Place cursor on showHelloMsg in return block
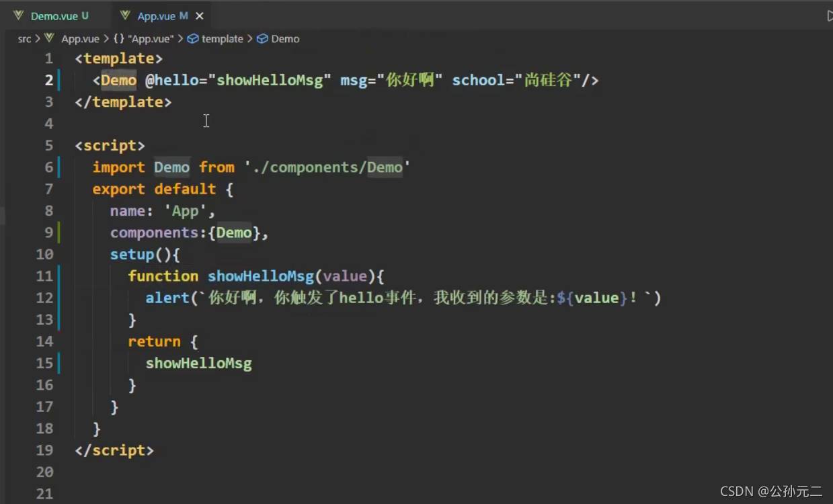This screenshot has height=504, width=833. (x=198, y=364)
